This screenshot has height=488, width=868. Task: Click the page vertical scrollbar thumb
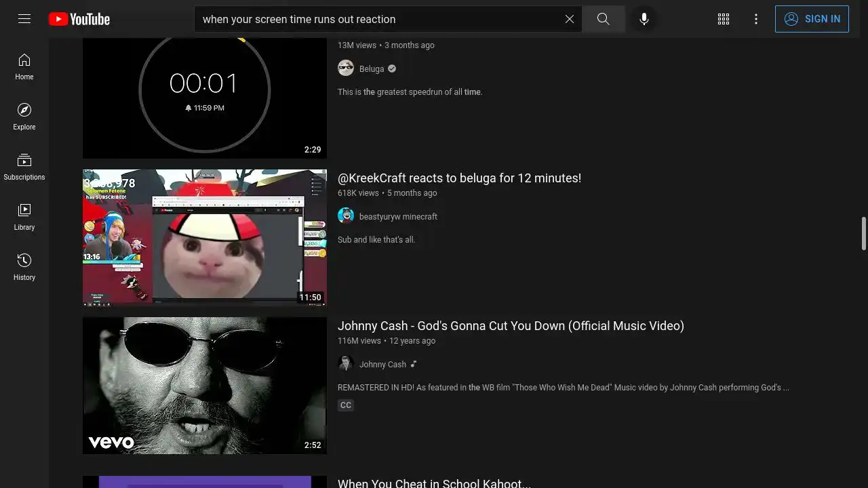[864, 234]
